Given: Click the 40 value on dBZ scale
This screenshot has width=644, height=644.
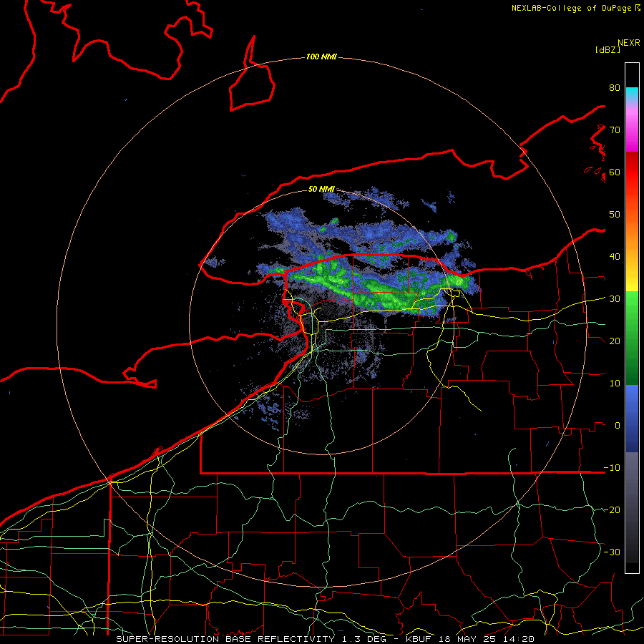Looking at the screenshot, I should pyautogui.click(x=615, y=257).
